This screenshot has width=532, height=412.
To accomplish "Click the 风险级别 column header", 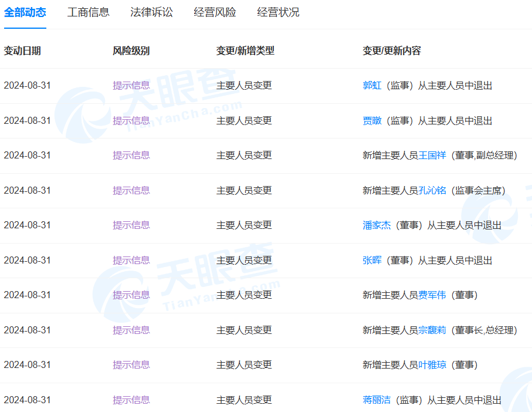I will (130, 50).
